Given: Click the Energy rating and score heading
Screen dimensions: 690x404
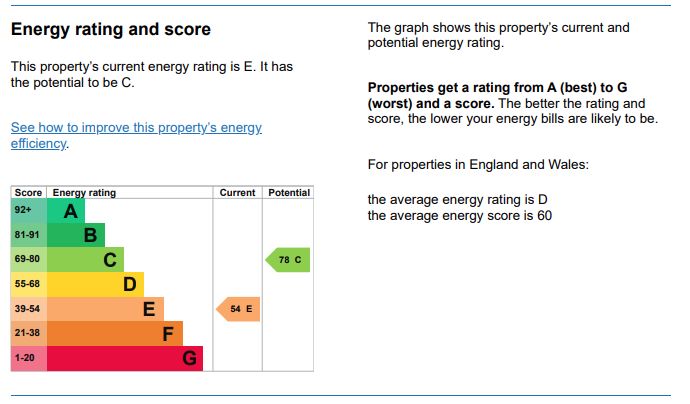Looking at the screenshot, I should click(110, 30).
